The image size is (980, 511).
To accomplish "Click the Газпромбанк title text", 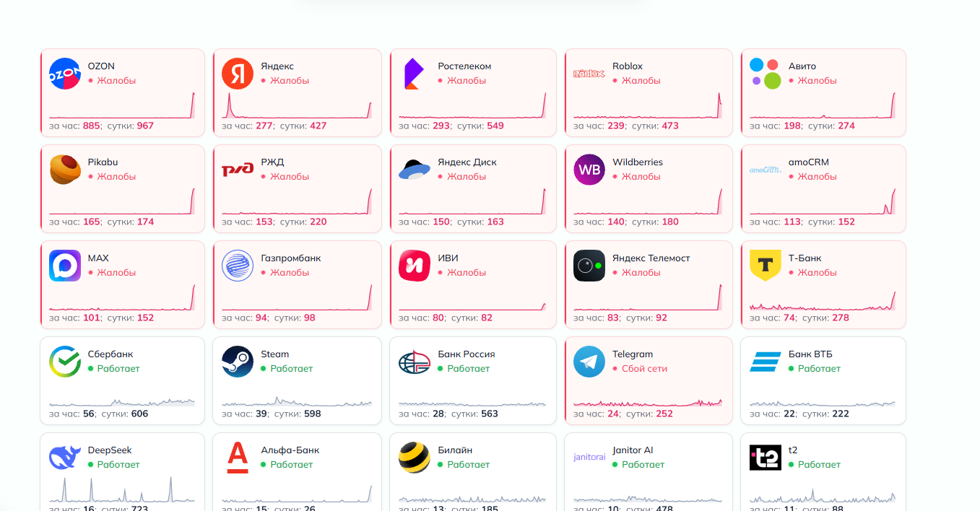I will pos(291,258).
